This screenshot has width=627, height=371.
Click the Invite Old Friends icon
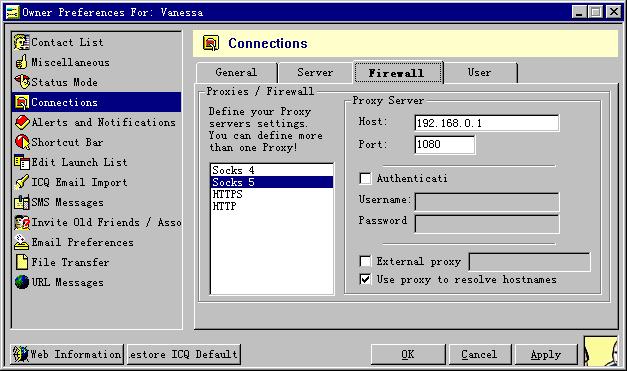pyautogui.click(x=22, y=222)
